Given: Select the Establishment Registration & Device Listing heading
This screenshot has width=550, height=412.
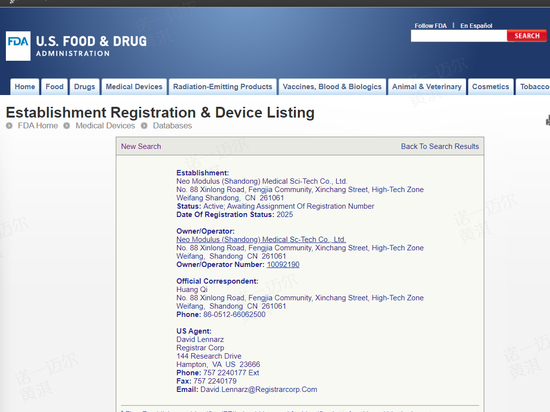Looking at the screenshot, I should coord(160,113).
